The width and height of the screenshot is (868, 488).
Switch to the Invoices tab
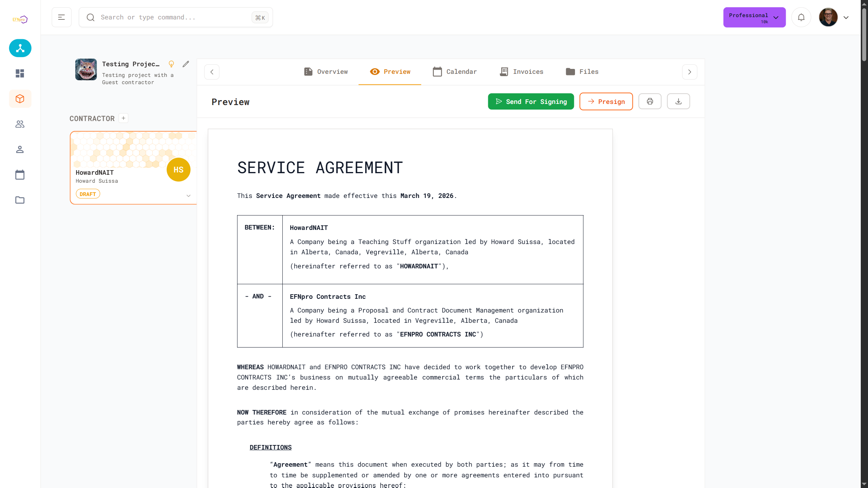point(521,72)
